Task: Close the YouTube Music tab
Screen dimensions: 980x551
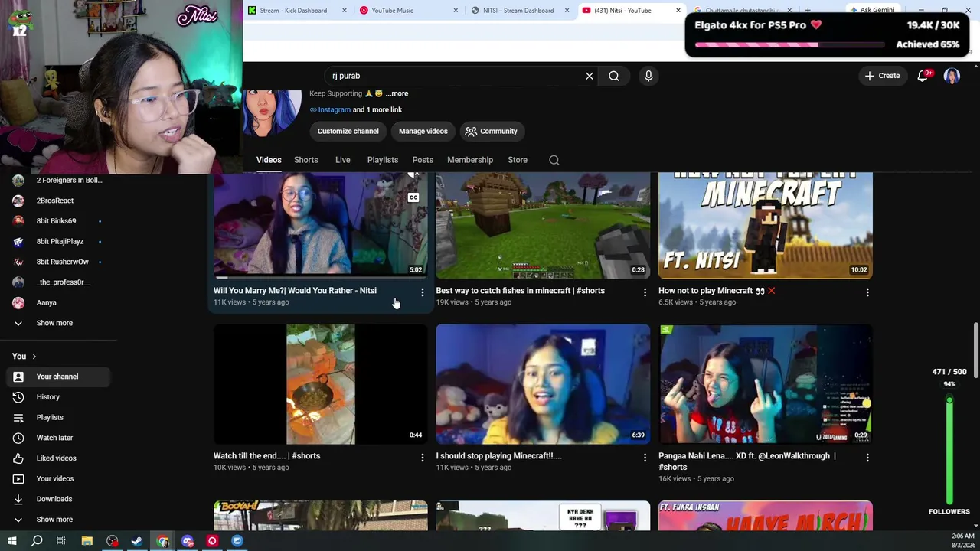Action: point(456,11)
